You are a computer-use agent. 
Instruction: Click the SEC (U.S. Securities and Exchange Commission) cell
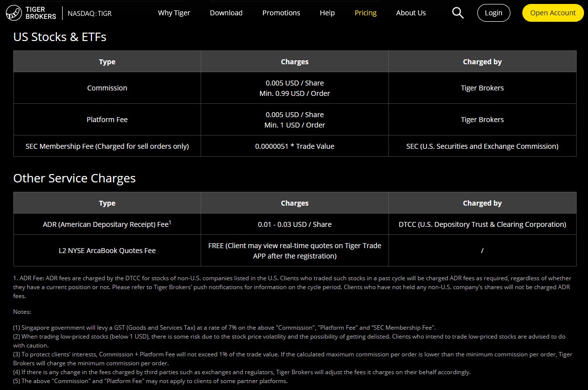[x=482, y=146]
